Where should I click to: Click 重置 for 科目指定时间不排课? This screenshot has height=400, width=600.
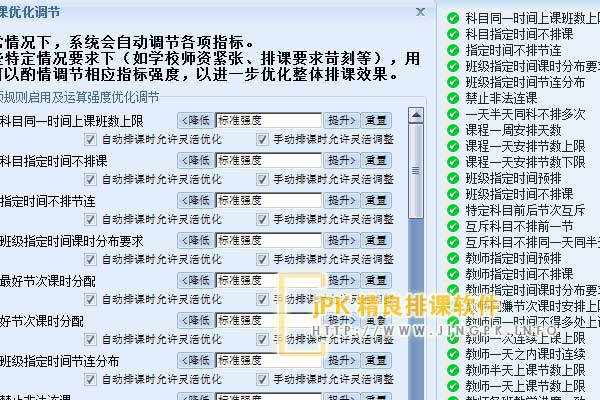coord(376,160)
